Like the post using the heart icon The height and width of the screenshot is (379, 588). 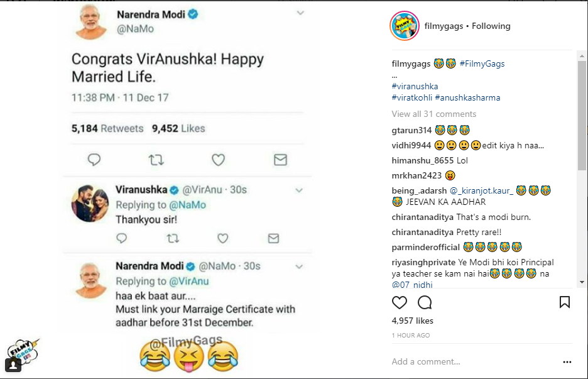pos(400,302)
